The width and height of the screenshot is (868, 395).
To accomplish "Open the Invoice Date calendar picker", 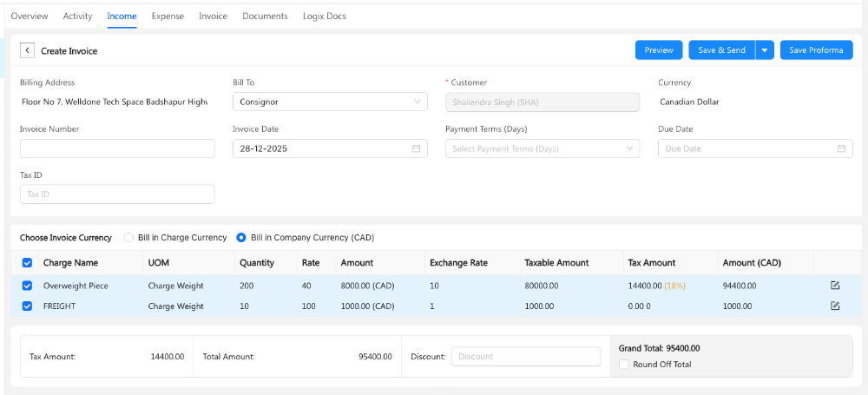I will coord(416,148).
